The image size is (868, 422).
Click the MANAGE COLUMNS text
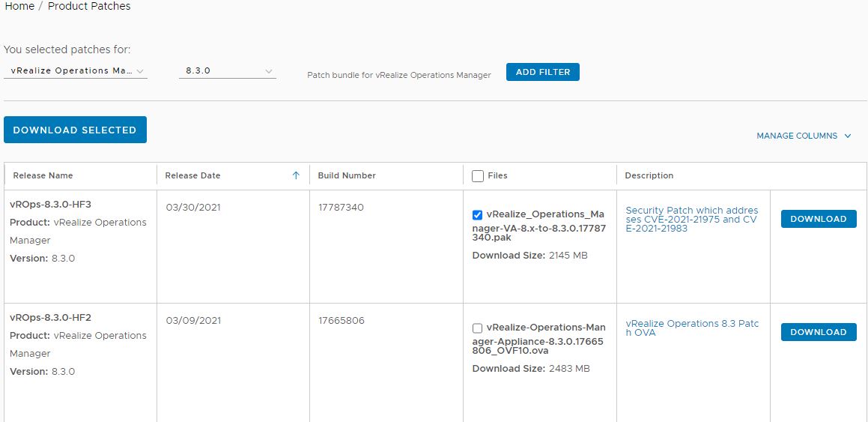click(x=797, y=136)
